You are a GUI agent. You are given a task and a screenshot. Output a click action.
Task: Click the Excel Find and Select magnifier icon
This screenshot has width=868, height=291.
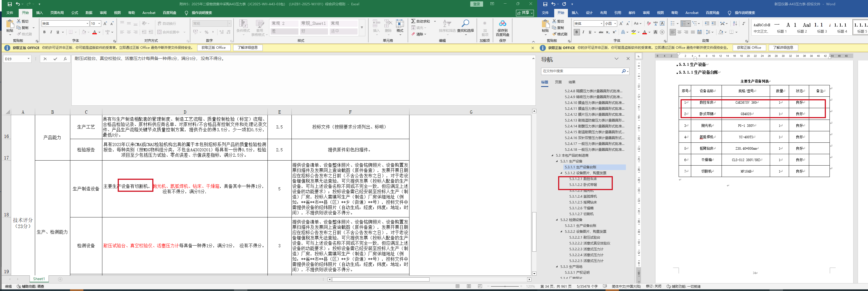465,24
